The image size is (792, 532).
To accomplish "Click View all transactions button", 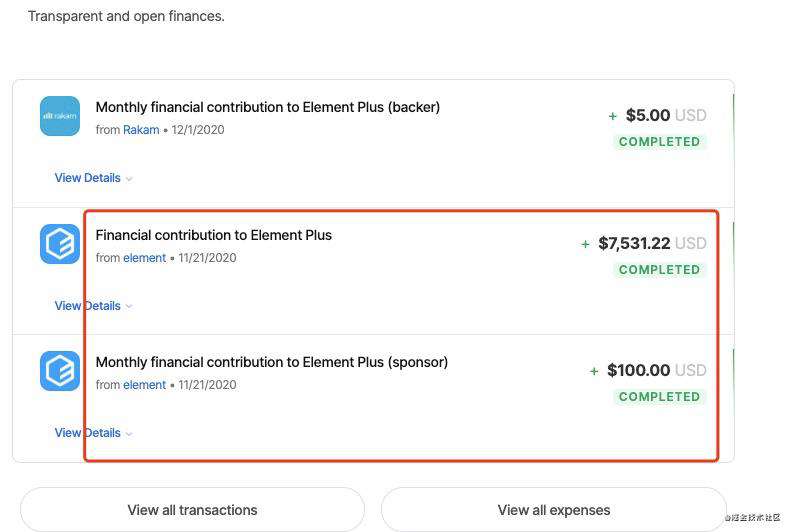I will click(192, 510).
